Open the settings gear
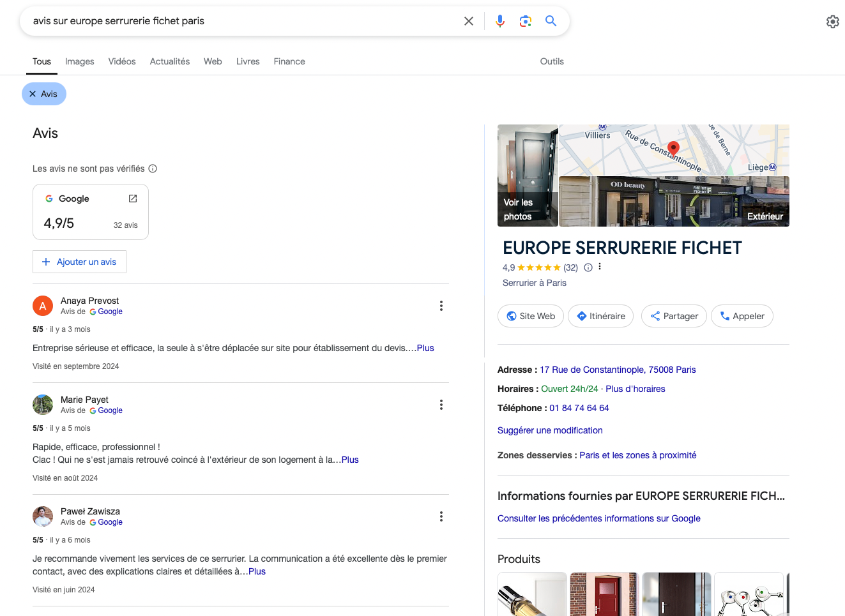Viewport: 845px width, 616px height. (x=833, y=22)
